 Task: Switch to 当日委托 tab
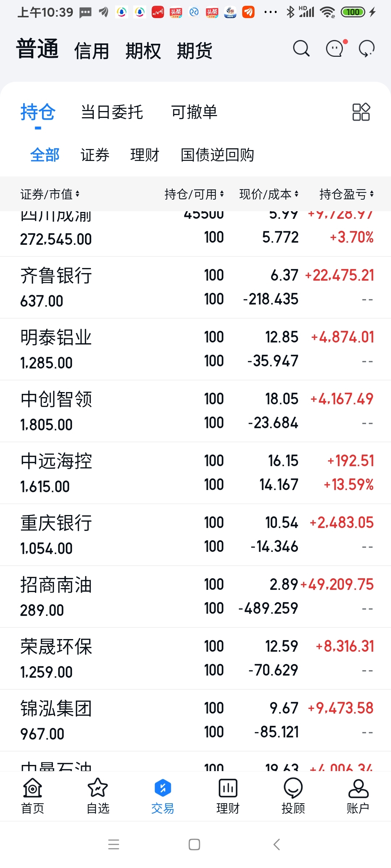(112, 112)
